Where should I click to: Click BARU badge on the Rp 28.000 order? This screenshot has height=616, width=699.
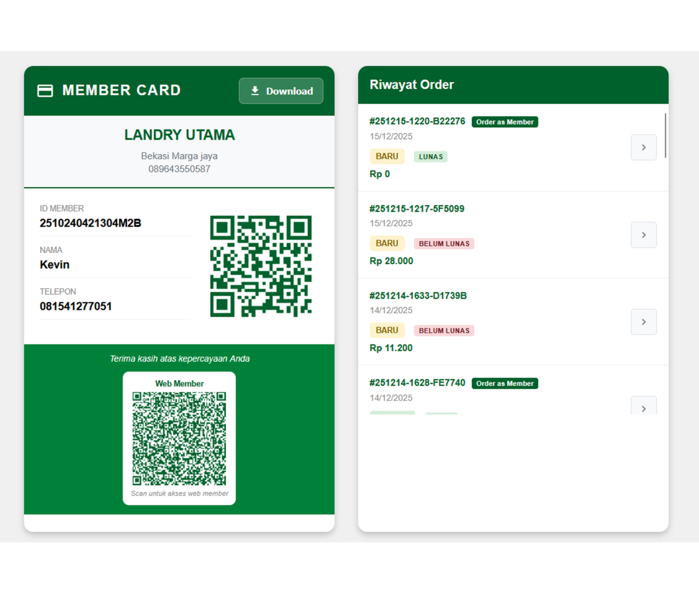[x=387, y=243]
